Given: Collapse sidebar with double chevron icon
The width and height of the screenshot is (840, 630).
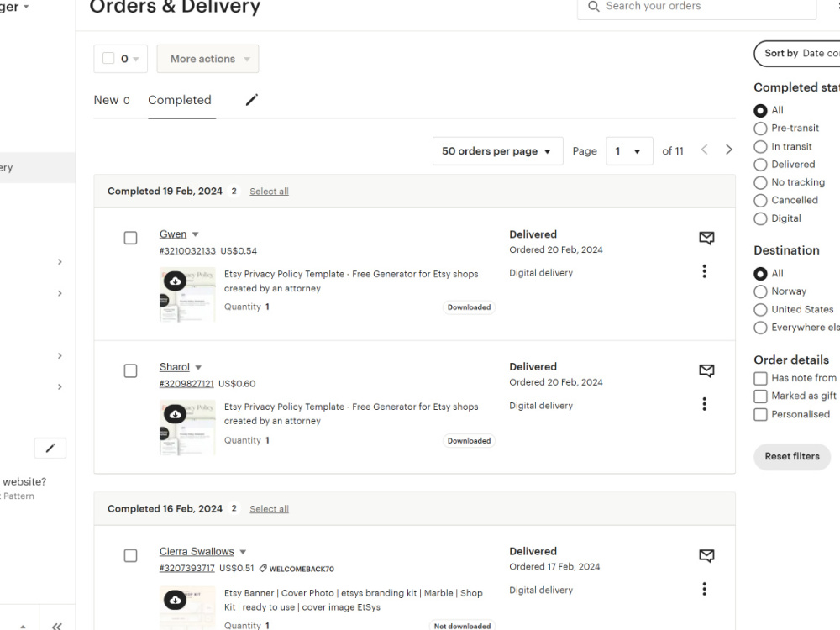Looking at the screenshot, I should [x=57, y=626].
